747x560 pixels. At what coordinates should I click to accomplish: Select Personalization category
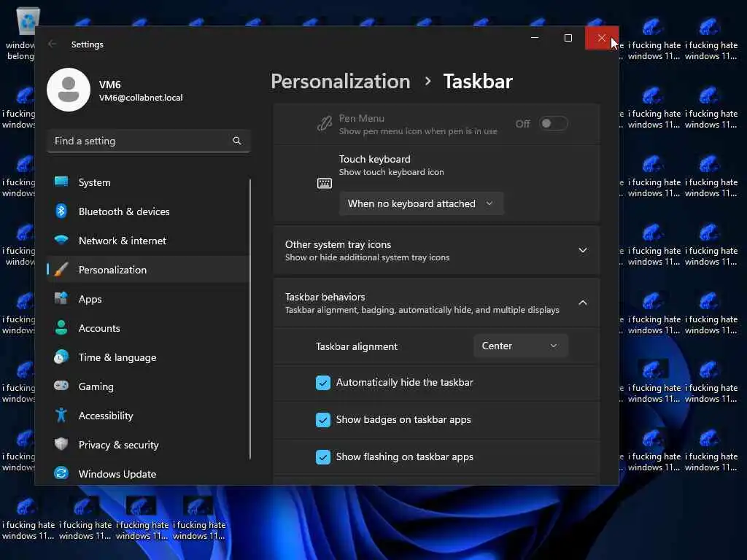[x=148, y=270]
